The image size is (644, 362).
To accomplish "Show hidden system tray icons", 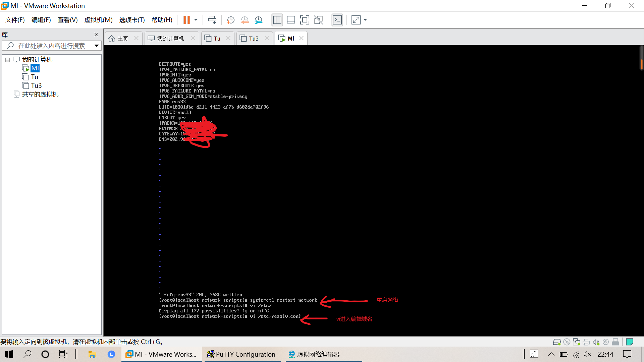I will 551,354.
